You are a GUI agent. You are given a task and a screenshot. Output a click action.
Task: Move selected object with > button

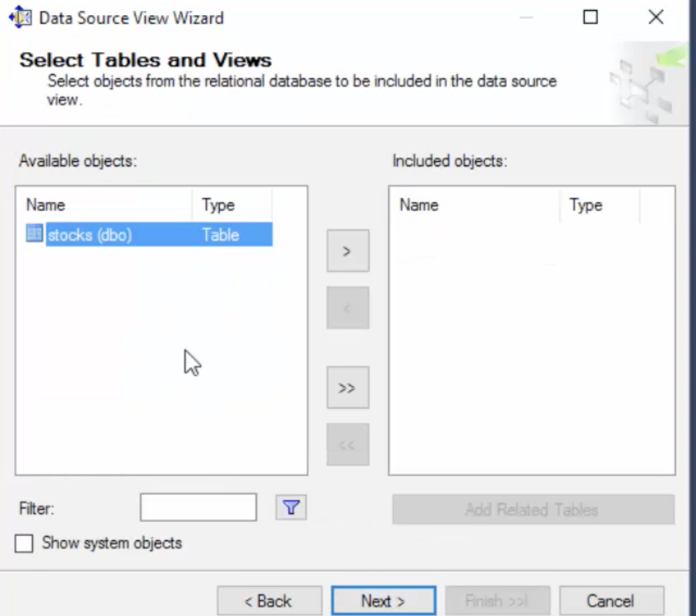coord(348,251)
